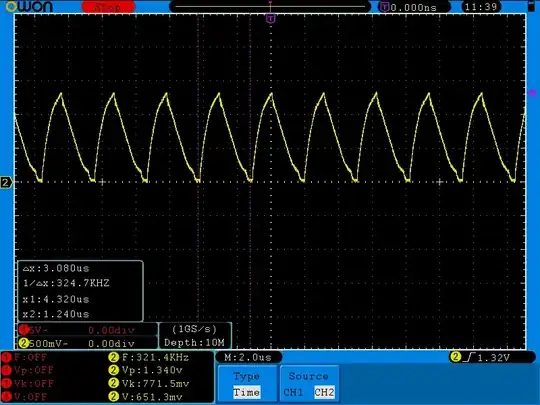Click the OWON logo

tap(29, 7)
